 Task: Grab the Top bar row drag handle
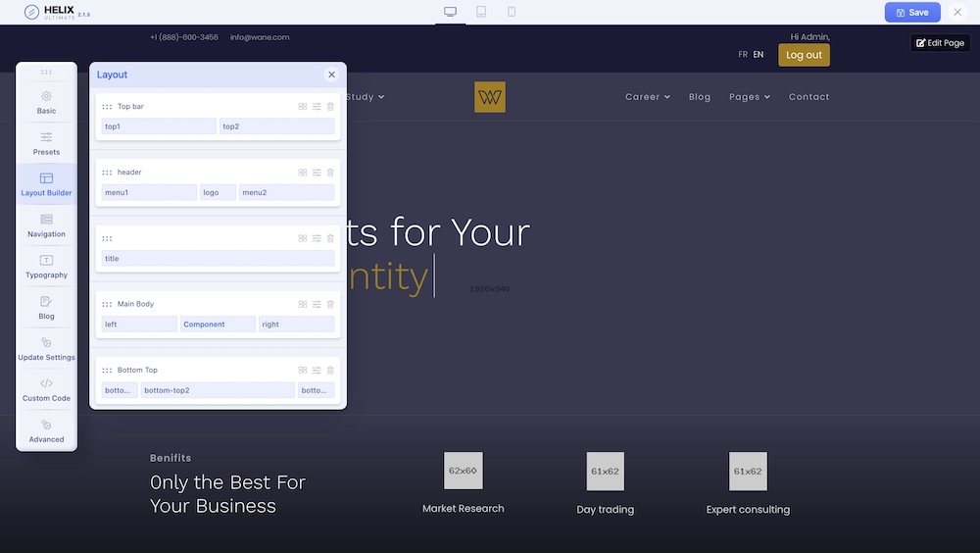point(107,107)
